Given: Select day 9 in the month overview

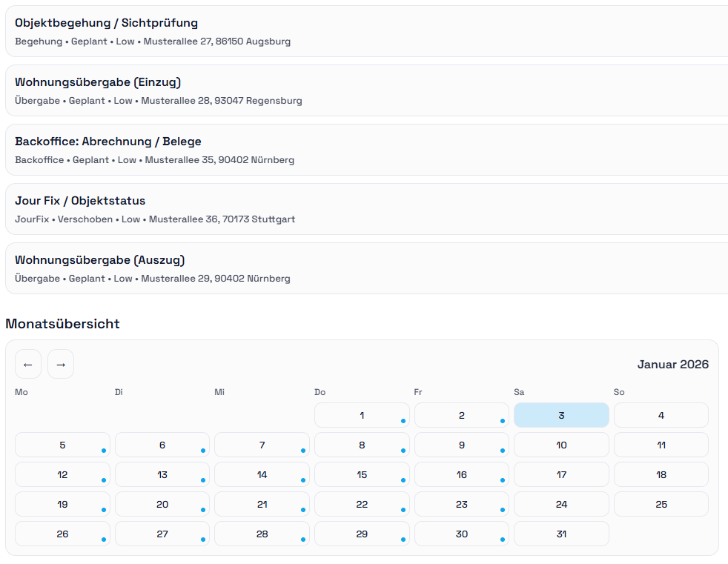Looking at the screenshot, I should pos(462,445).
